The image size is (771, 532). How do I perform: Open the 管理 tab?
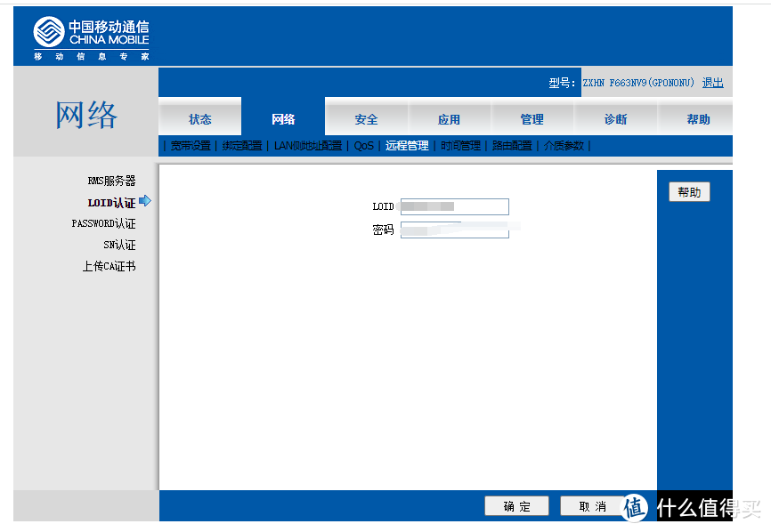[x=532, y=118]
